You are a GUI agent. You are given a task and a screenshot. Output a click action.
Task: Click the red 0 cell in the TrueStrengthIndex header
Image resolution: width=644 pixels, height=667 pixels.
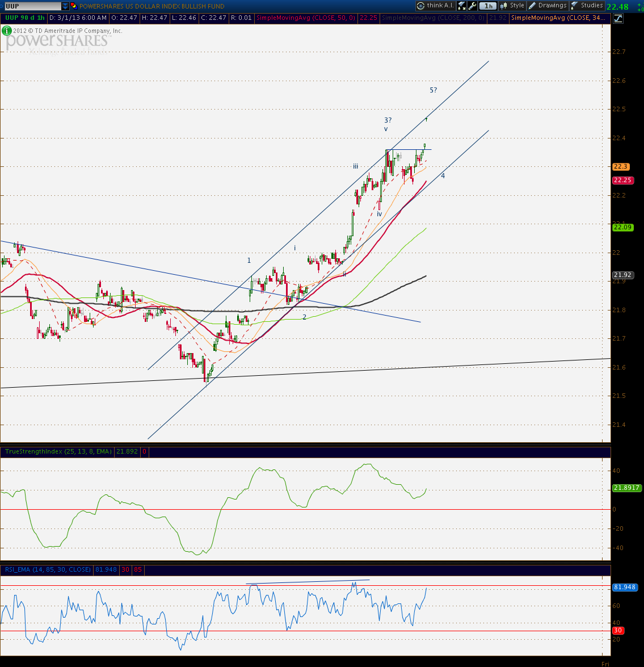click(x=145, y=451)
